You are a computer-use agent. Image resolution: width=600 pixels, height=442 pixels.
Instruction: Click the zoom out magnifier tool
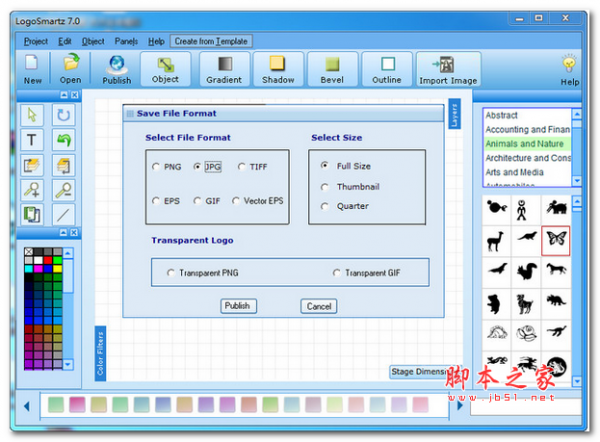point(64,190)
